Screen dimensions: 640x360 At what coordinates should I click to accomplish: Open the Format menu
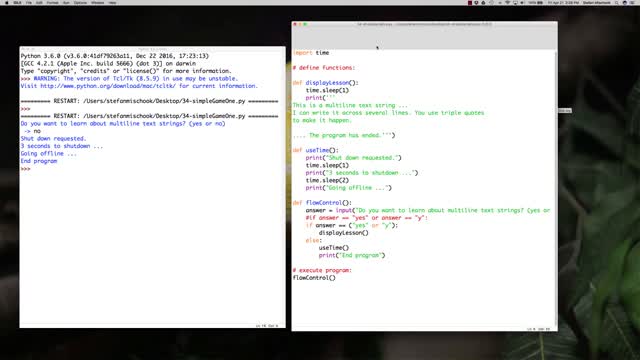52,2
